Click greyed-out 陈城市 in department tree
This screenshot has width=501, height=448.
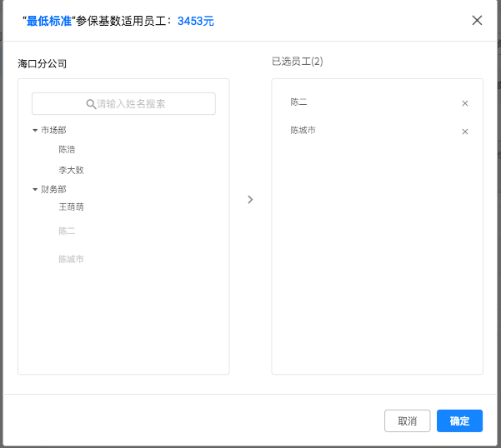point(71,259)
